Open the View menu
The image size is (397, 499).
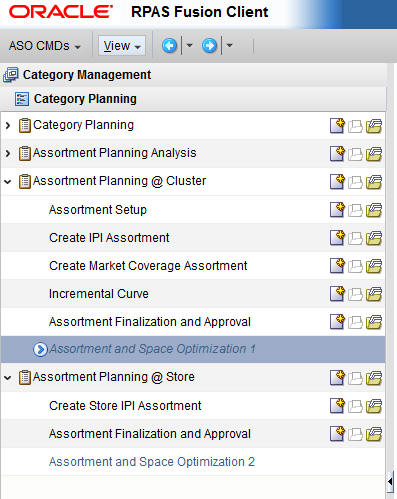pyautogui.click(x=122, y=46)
